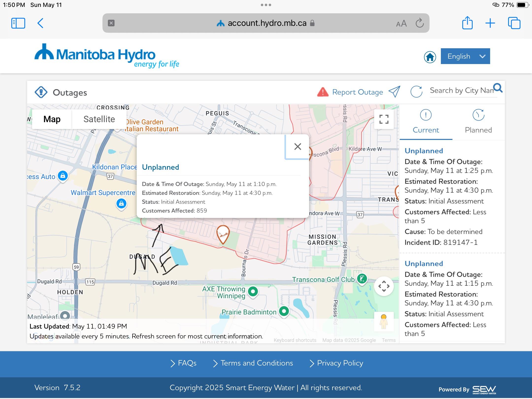Screen dimensions: 532x399
Task: Stop loading with the address bar X
Action: click(111, 23)
